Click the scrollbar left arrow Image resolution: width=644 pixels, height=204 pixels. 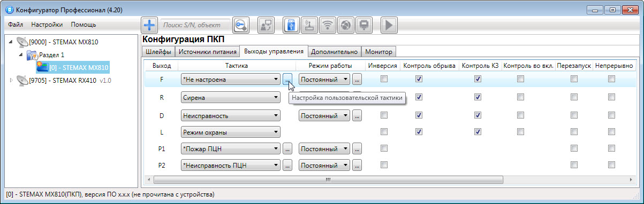click(x=148, y=179)
